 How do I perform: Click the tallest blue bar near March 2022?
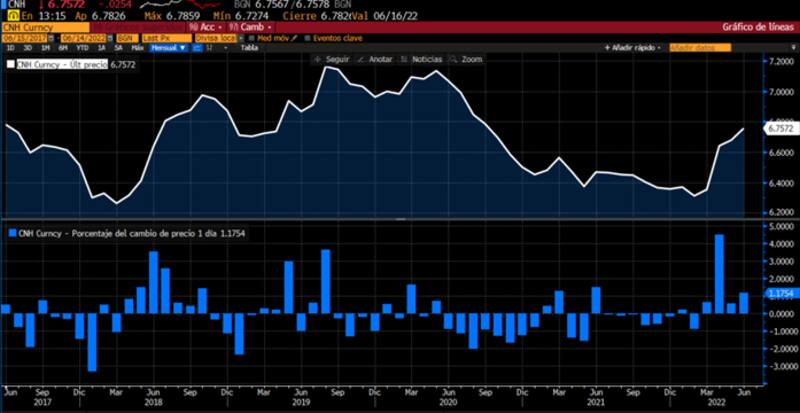point(719,273)
